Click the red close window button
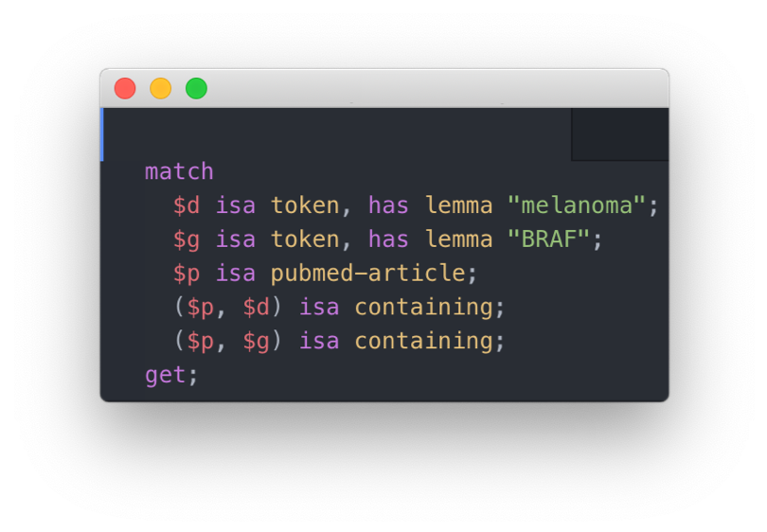This screenshot has height=532, width=767. point(125,88)
